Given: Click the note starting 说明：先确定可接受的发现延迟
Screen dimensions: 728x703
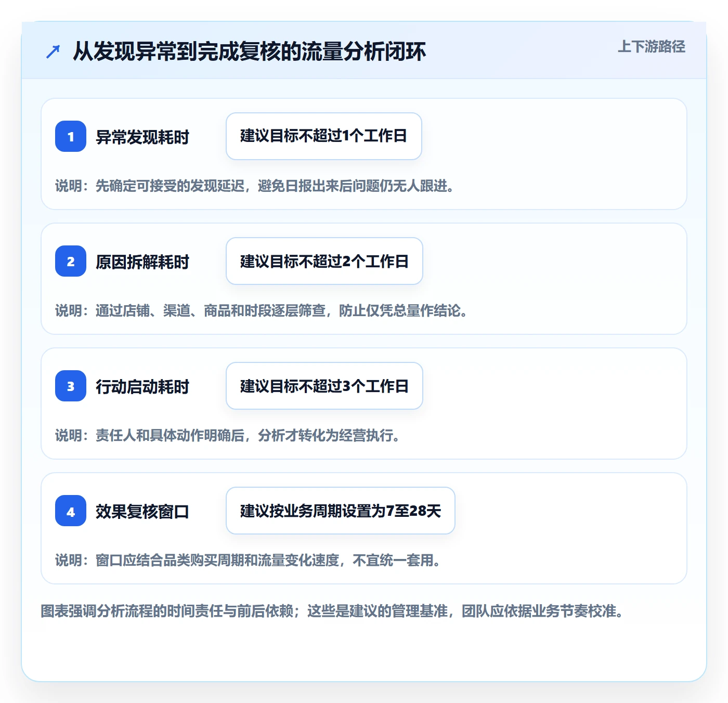Looking at the screenshot, I should (x=255, y=186).
